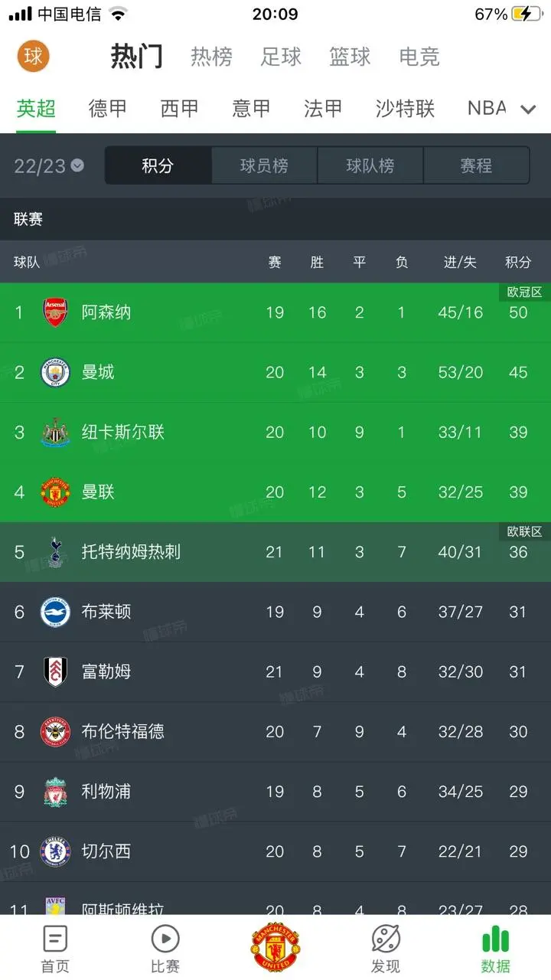Select the 德甲 league tab

(108, 108)
